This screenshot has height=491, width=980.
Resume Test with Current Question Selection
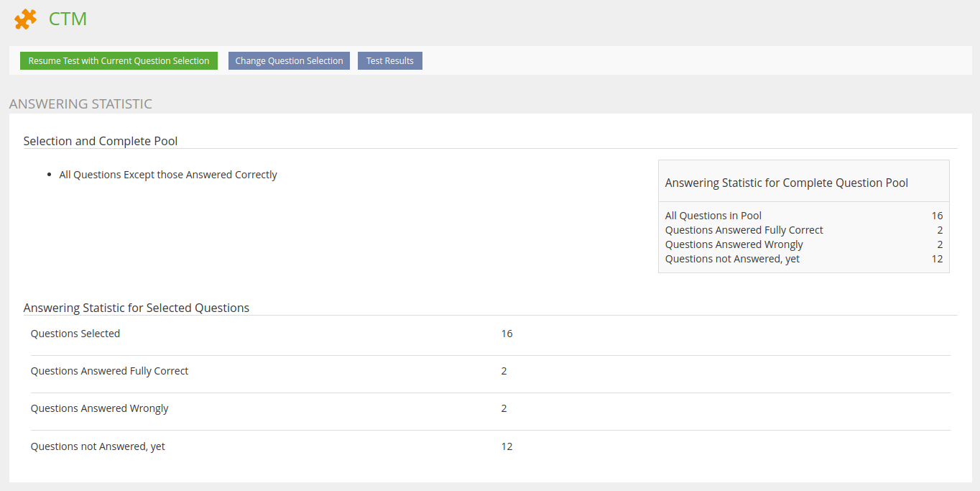coord(119,61)
